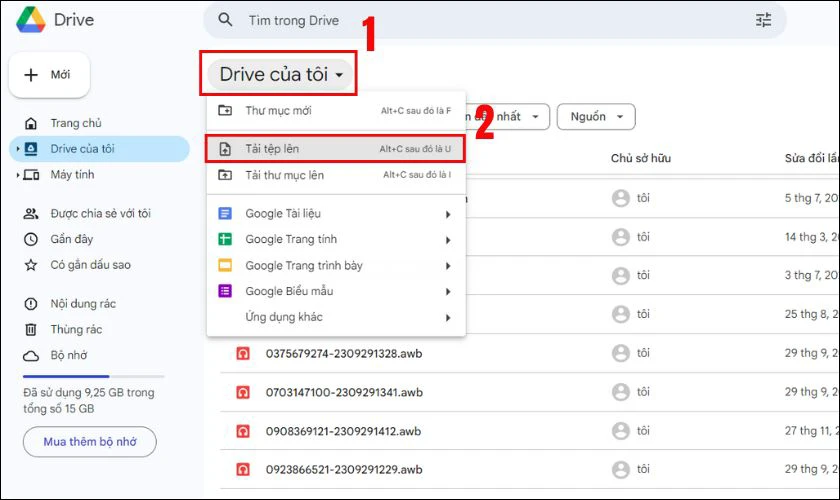This screenshot has width=840, height=500.
Task: Select Google Biểu mẫu menu entry
Action: coord(336,291)
